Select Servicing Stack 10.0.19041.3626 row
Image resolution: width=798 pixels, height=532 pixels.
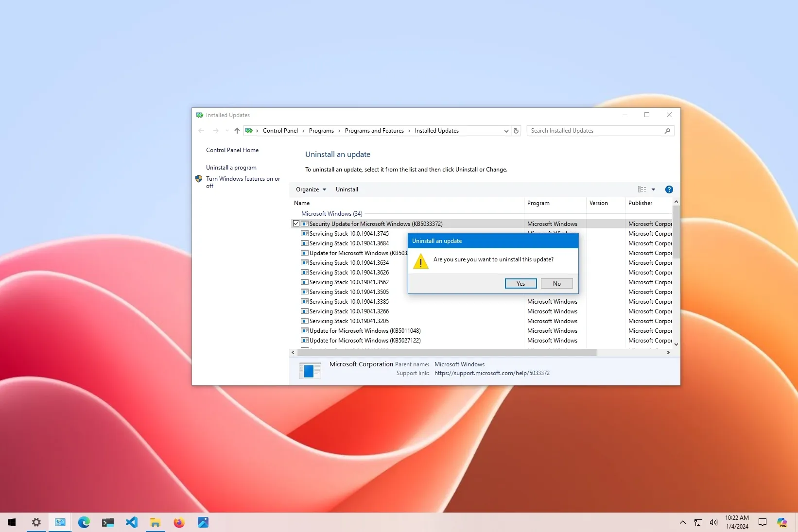(349, 273)
